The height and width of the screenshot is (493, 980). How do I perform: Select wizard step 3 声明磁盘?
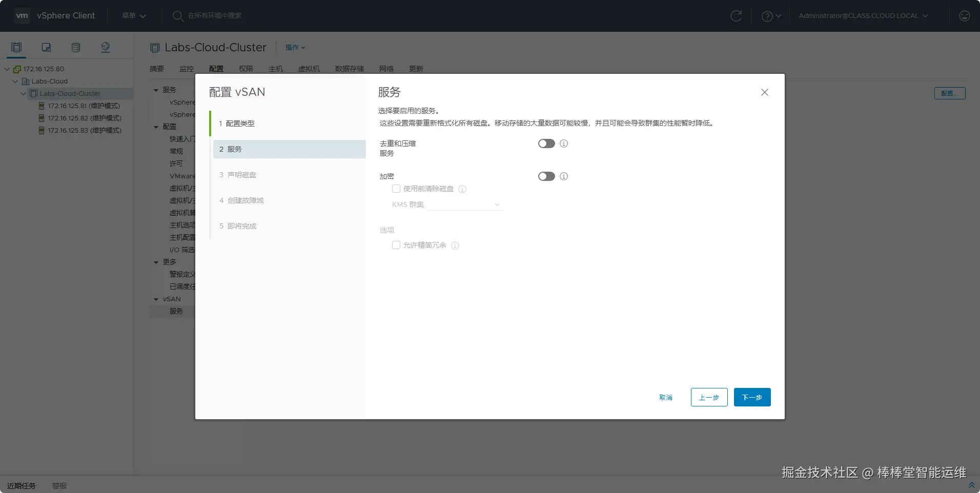coord(289,175)
